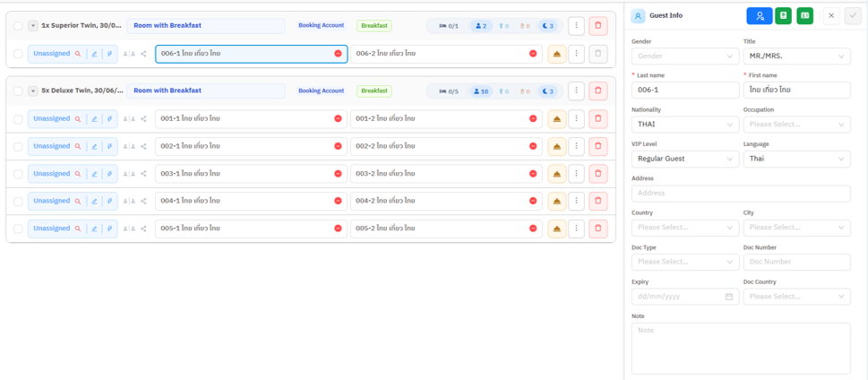Click the Expiry date calendar icon
Screen dimensions: 868x380
pos(729,297)
